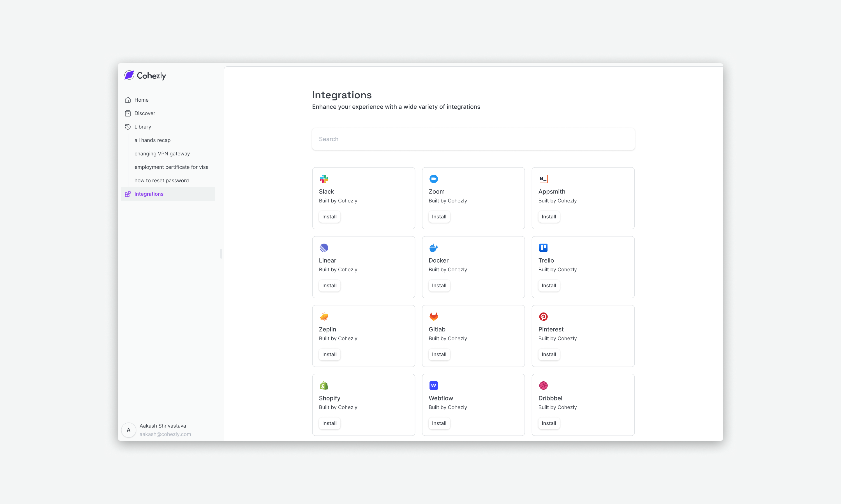Click the Shopify bag icon
841x504 pixels.
(324, 386)
